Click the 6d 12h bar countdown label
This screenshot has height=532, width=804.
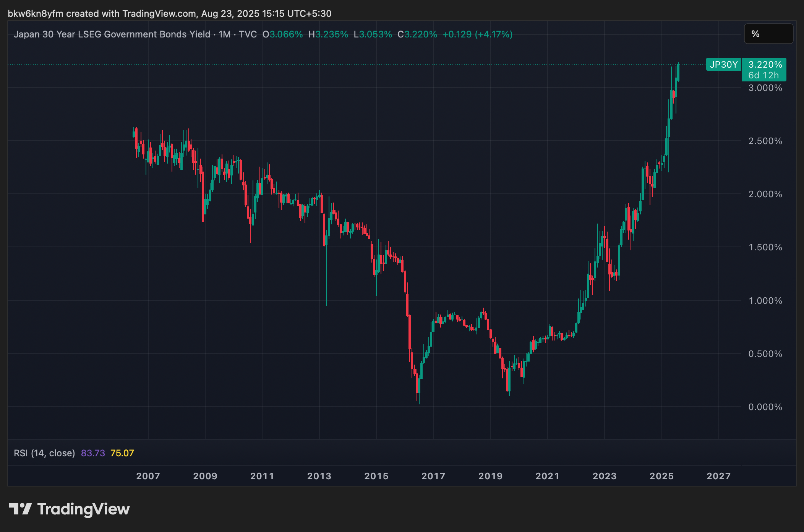(763, 75)
